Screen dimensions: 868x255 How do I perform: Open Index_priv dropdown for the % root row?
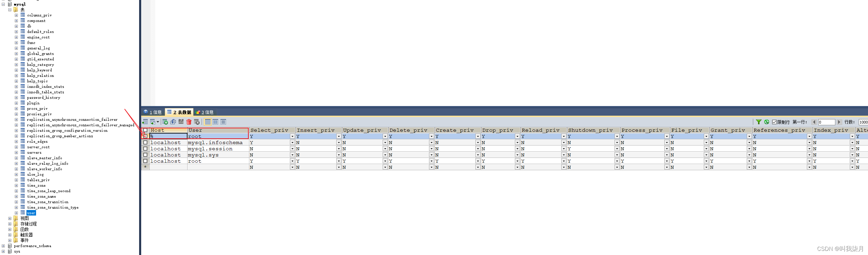point(852,136)
